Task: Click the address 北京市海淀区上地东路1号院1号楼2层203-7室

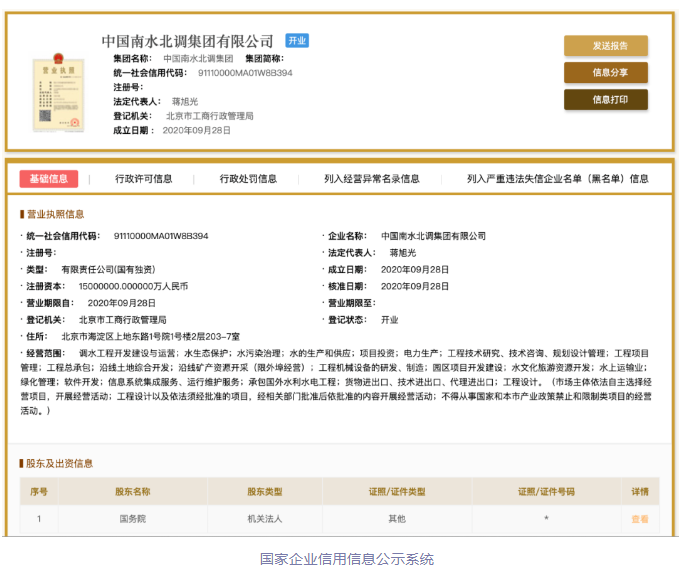Action: click(x=150, y=337)
